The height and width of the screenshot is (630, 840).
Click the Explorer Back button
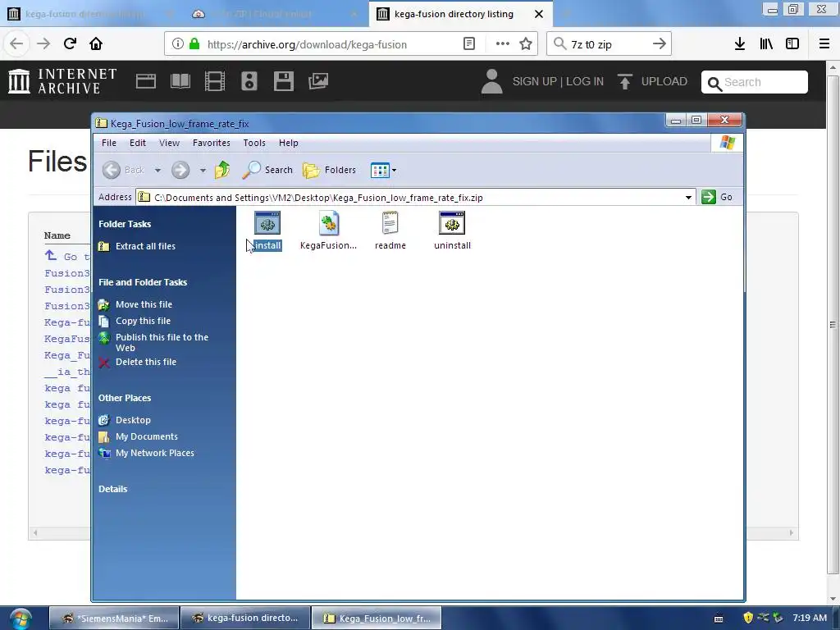coord(124,170)
